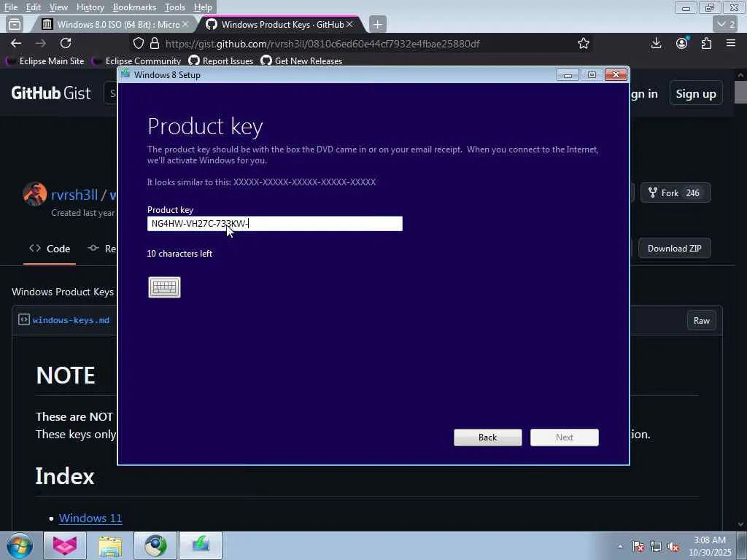Click rvrsh3ll avatar image
The height and width of the screenshot is (560, 747).
[35, 194]
